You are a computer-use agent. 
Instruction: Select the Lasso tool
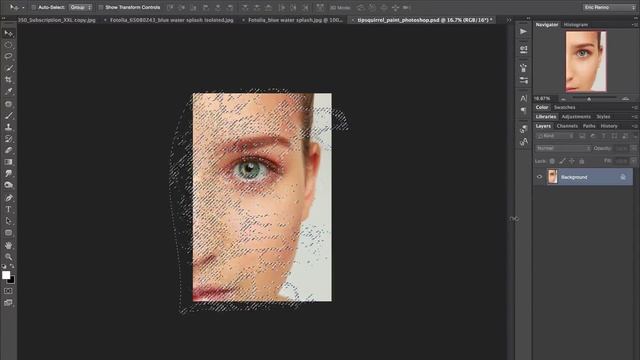[x=9, y=56]
